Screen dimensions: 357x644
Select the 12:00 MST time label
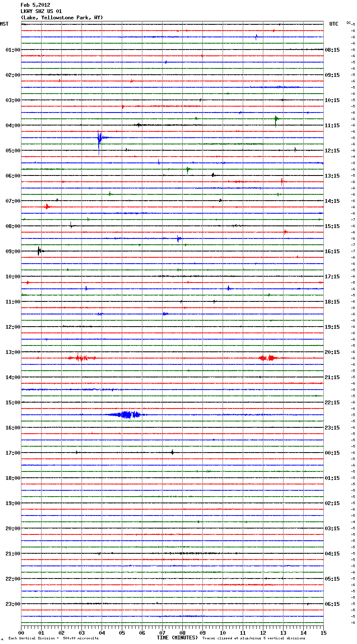13,327
